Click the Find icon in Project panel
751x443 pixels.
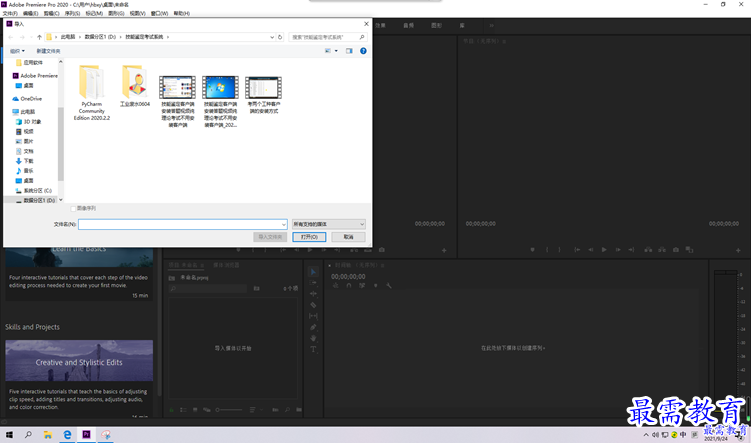(287, 409)
